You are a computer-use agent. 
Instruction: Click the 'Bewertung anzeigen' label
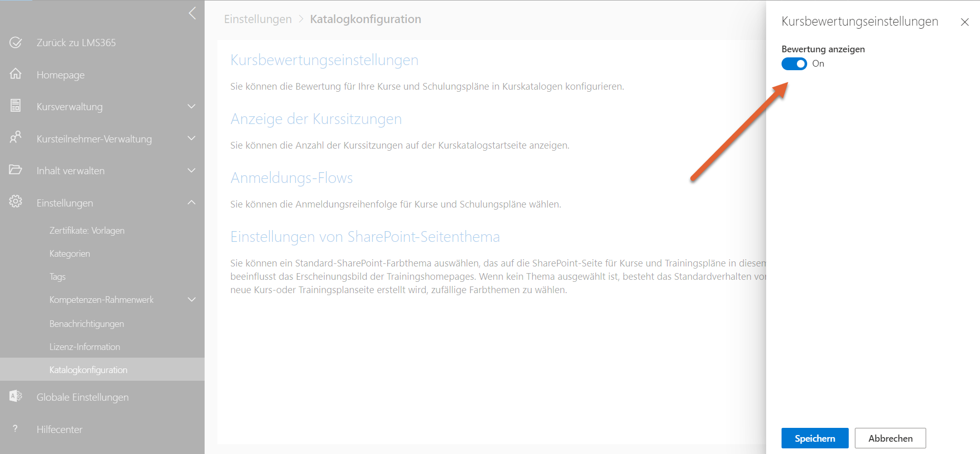[823, 49]
